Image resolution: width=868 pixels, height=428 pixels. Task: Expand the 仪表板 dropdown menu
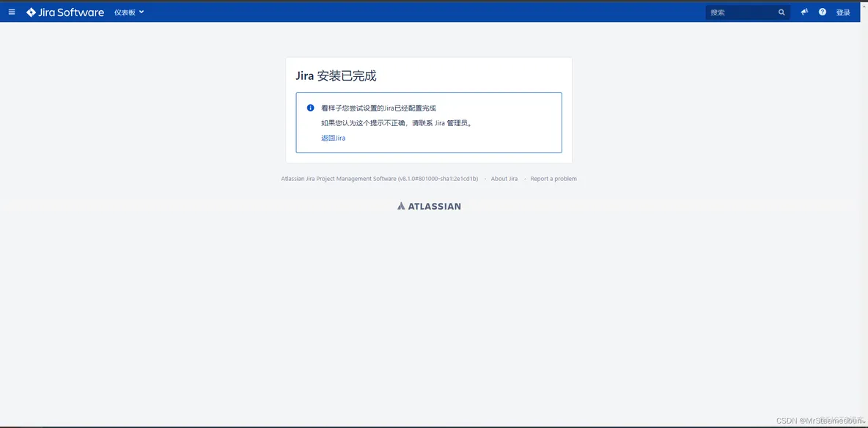[129, 12]
